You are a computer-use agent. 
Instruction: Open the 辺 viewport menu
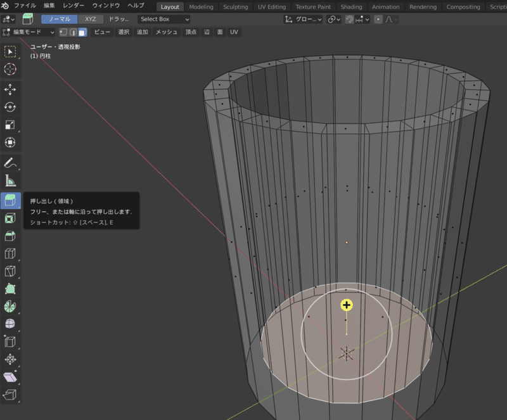click(x=207, y=32)
